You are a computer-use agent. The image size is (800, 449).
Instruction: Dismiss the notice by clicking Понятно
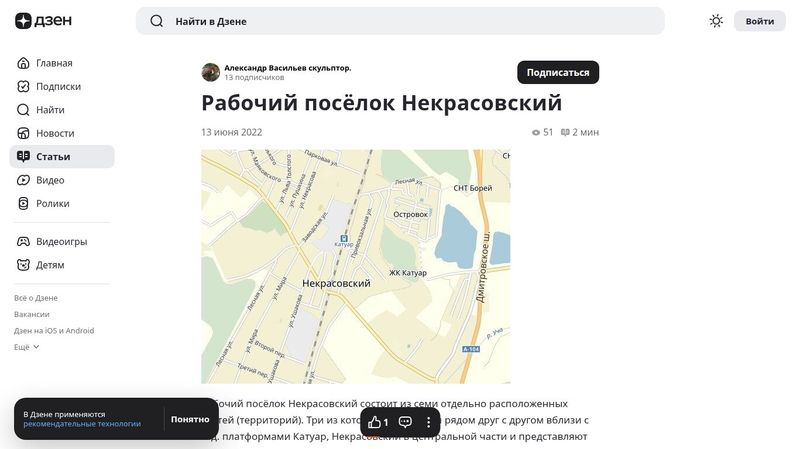pos(190,419)
